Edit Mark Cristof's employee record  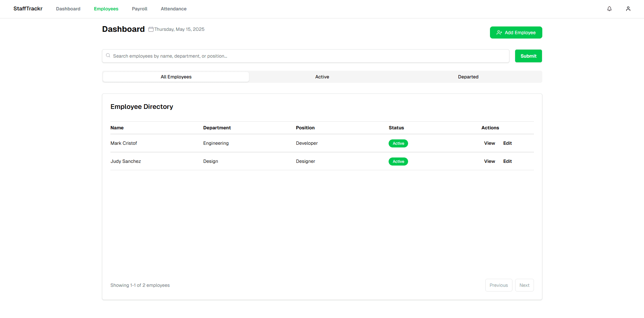[507, 143]
